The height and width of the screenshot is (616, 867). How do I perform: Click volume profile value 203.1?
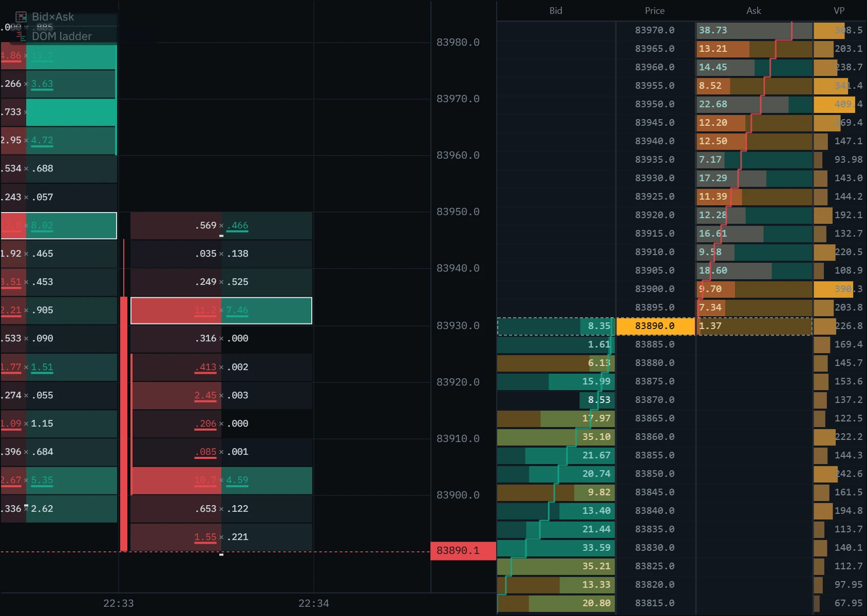[849, 49]
